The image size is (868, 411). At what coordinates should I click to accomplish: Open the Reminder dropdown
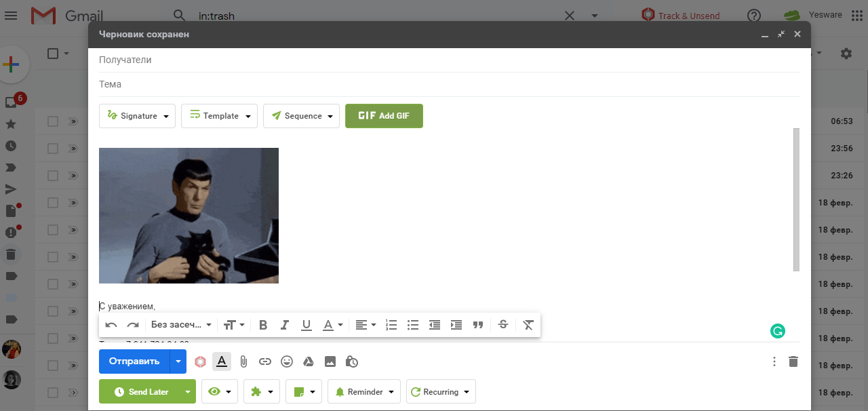coord(364,391)
